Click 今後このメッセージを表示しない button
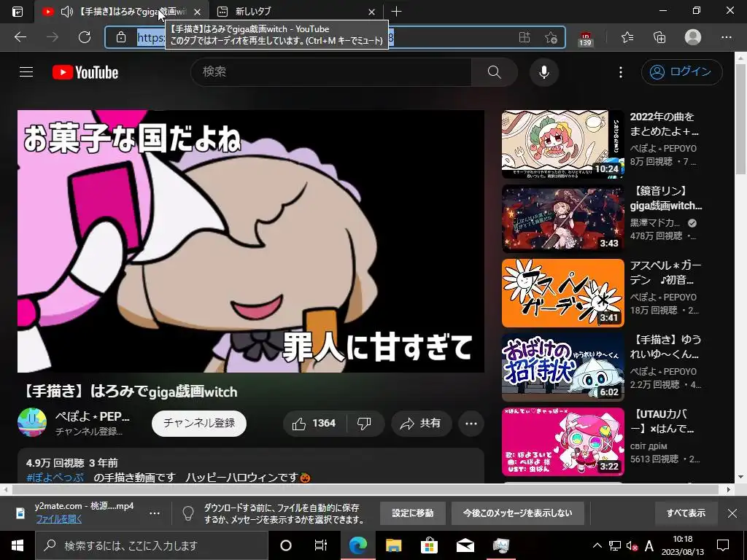Image resolution: width=747 pixels, height=560 pixels. [517, 513]
